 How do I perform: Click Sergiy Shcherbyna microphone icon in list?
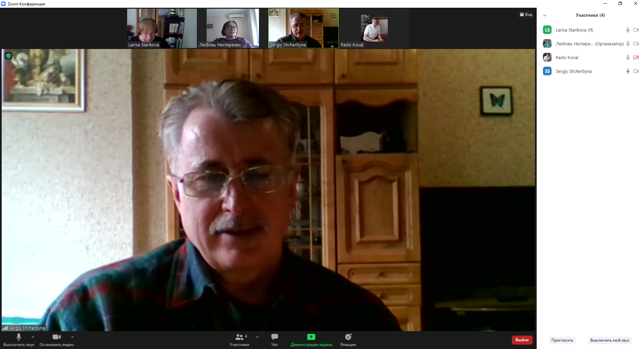628,71
